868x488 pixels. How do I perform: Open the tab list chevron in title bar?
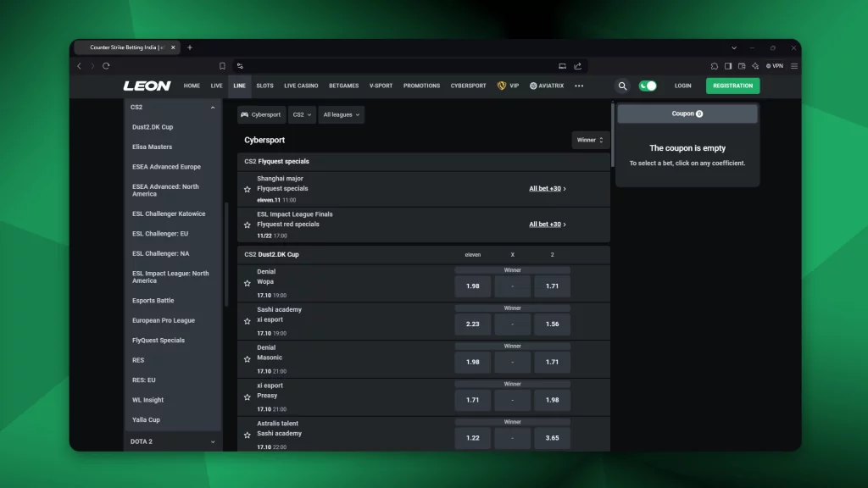[x=734, y=48]
